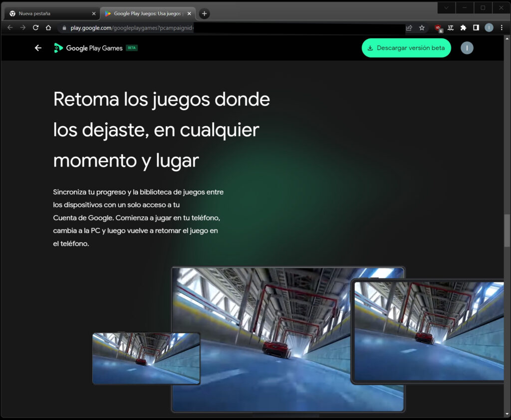The image size is (511, 420).
Task: Bookmark this page with the star icon
Action: 422,28
